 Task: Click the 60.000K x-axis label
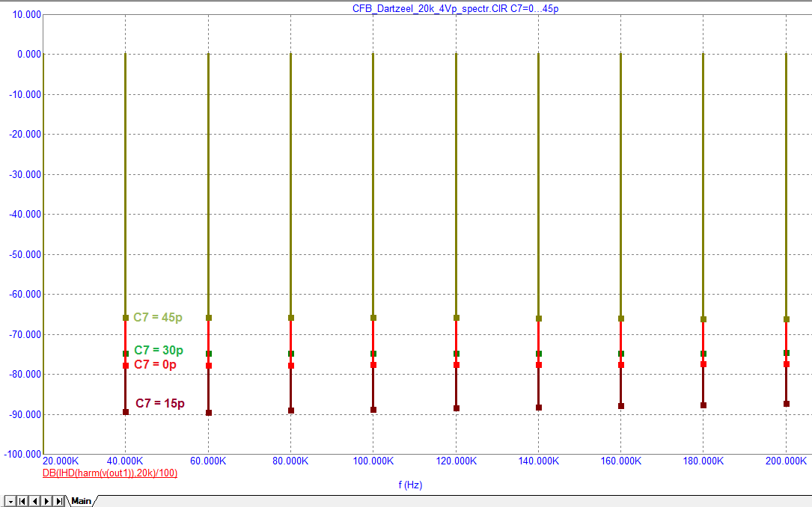pos(208,461)
